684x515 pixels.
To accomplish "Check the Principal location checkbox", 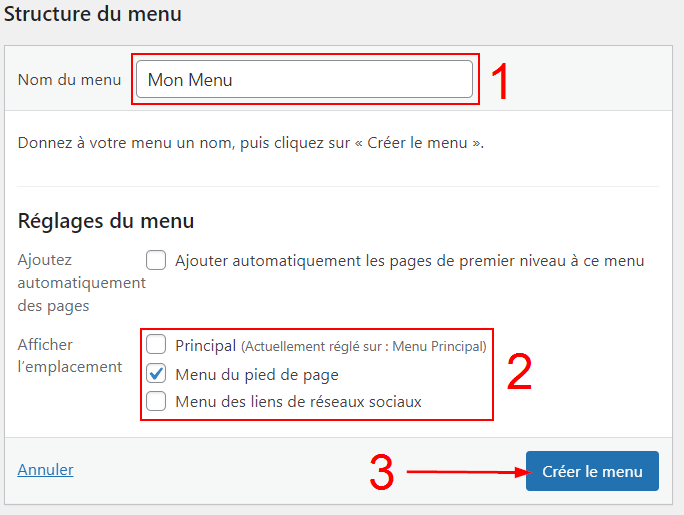I will pyautogui.click(x=156, y=345).
